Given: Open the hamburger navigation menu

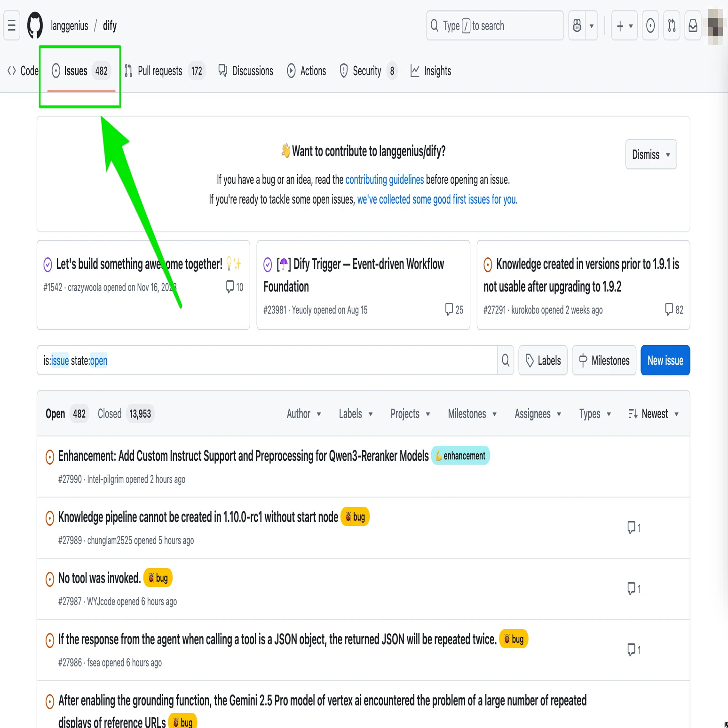Looking at the screenshot, I should point(12,25).
